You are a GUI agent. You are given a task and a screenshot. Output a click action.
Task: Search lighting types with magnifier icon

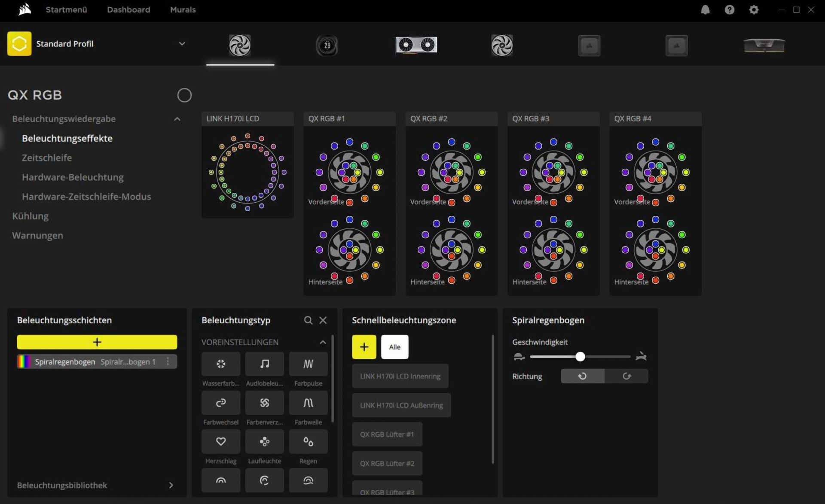coord(308,320)
